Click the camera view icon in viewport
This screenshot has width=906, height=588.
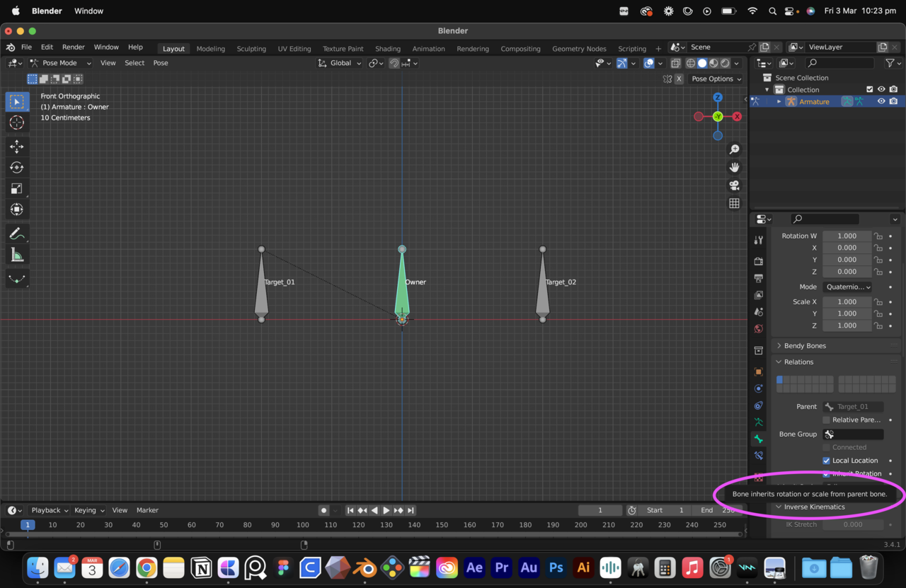coord(734,185)
